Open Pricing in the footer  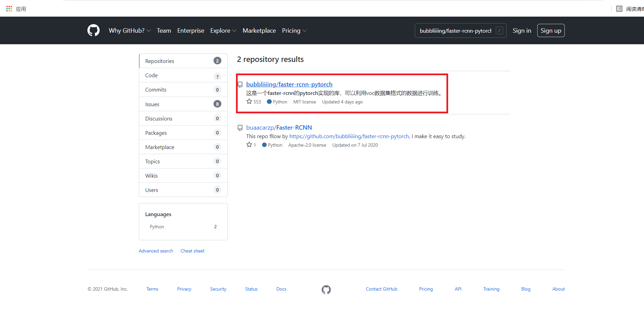tap(426, 289)
